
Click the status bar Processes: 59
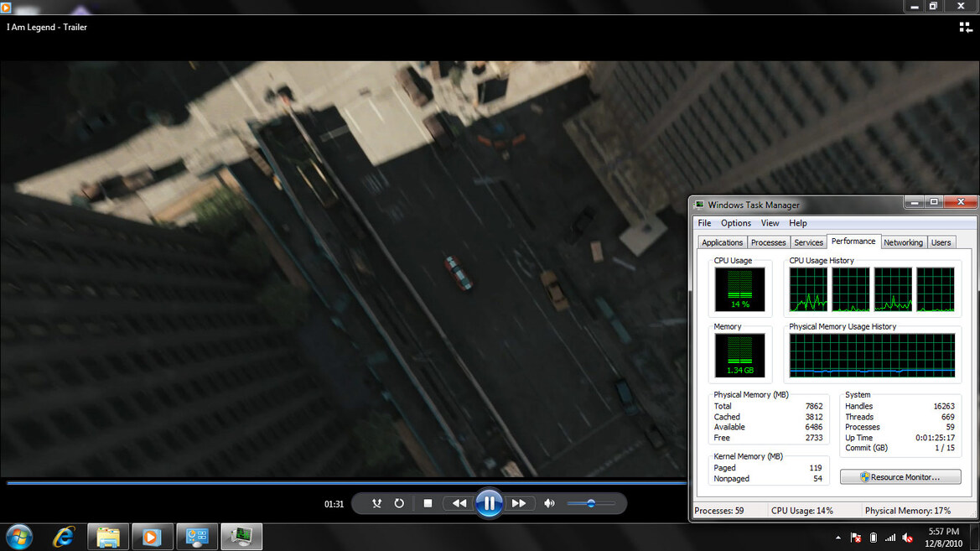pos(718,511)
